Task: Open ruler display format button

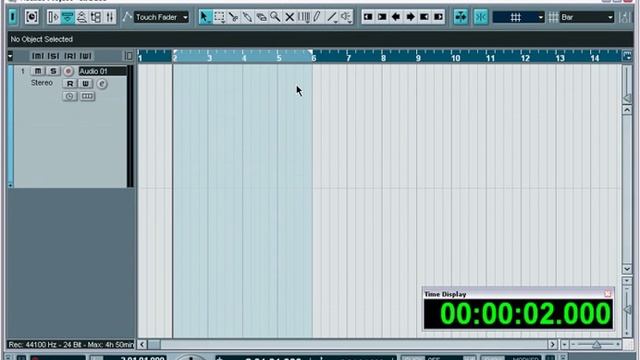Action: [x=627, y=56]
